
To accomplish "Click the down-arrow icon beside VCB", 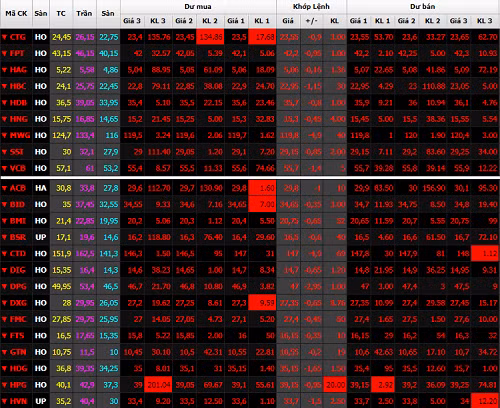I will [4, 168].
